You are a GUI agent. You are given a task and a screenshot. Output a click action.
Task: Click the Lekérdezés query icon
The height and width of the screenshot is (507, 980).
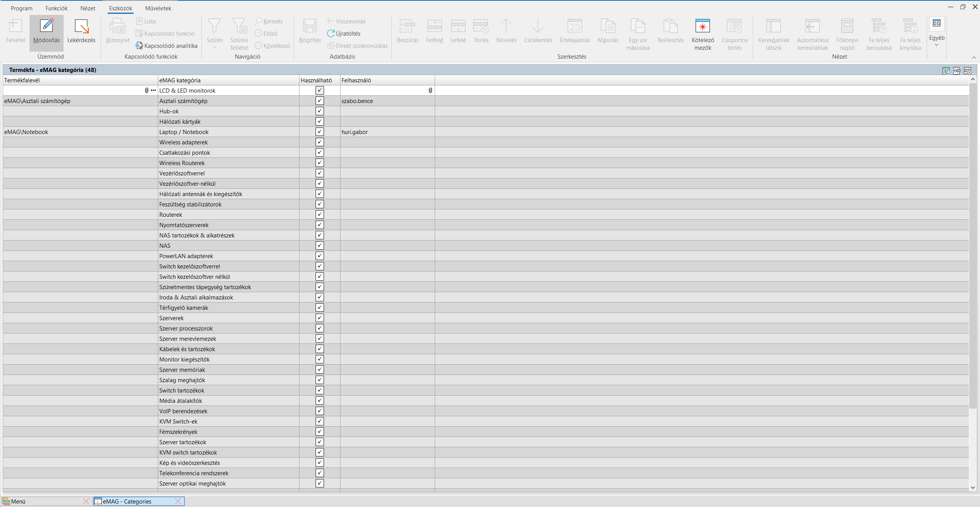[81, 26]
